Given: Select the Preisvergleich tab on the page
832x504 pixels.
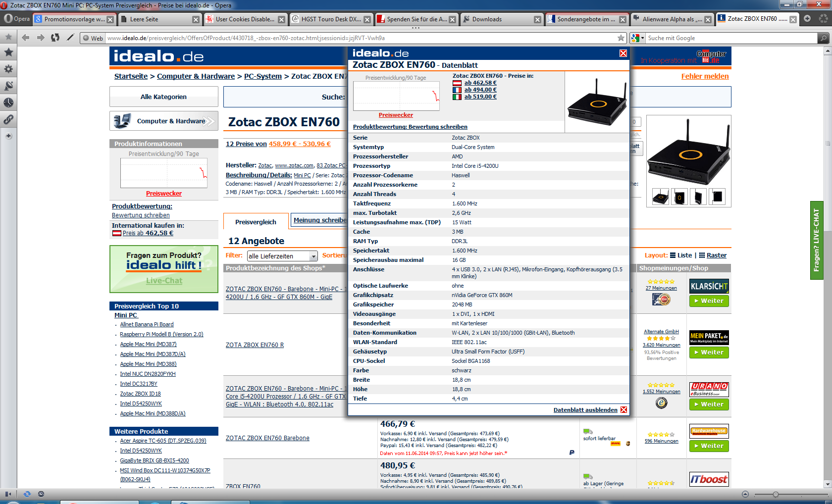Looking at the screenshot, I should (256, 222).
